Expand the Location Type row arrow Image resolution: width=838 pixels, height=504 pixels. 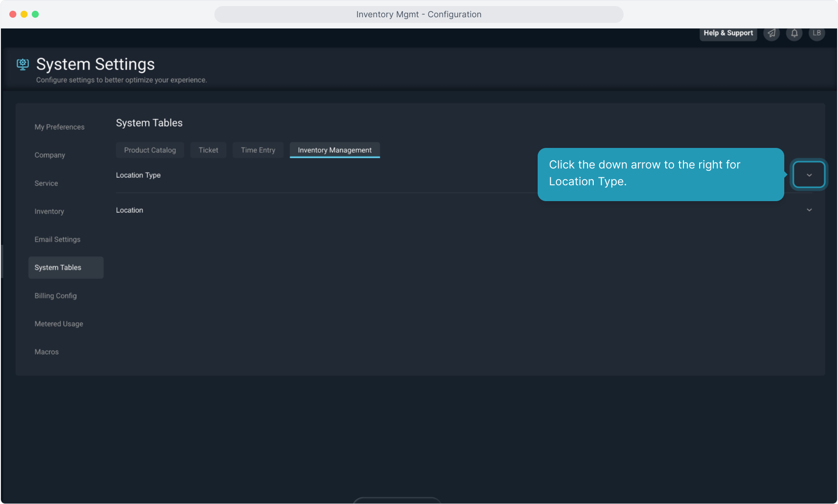click(809, 175)
